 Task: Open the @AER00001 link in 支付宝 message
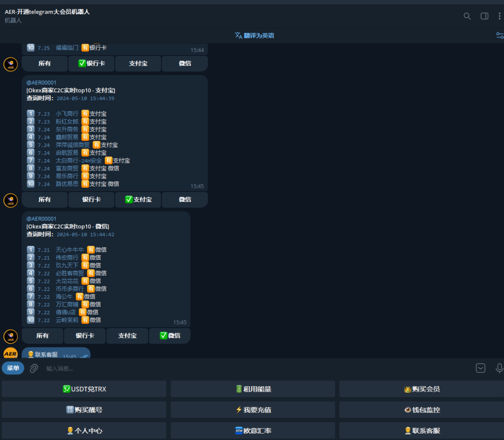[x=41, y=83]
